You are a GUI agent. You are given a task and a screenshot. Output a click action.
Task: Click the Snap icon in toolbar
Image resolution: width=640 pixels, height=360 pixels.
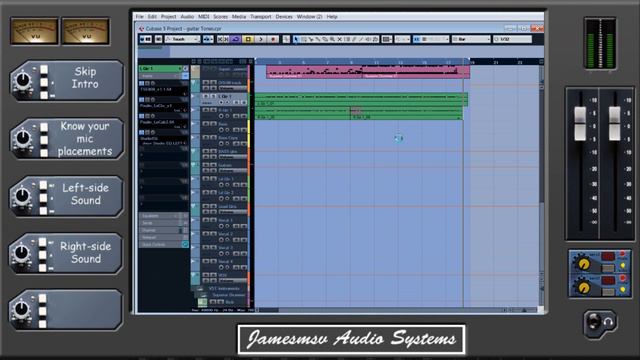416,39
